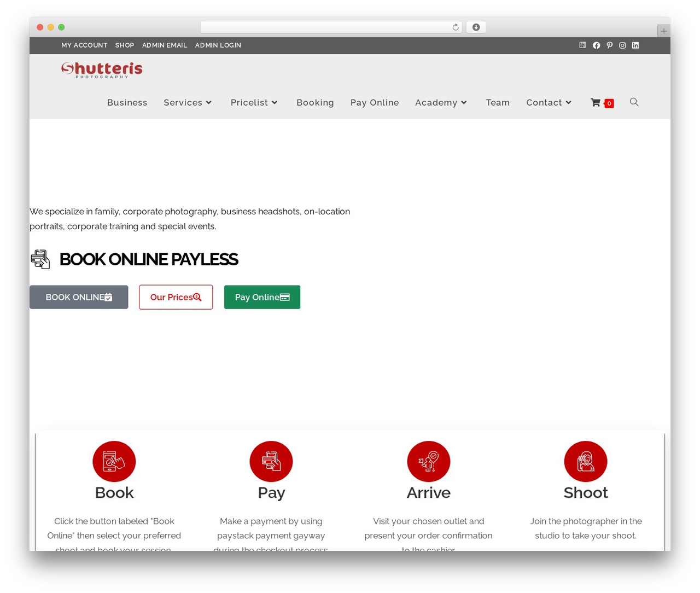The image size is (700, 593).
Task: Click the "We specialize in family" paragraph
Action: click(190, 219)
